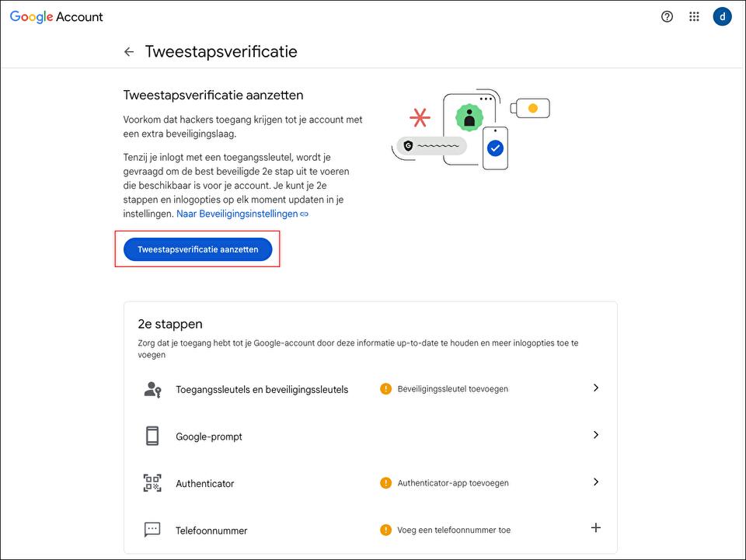This screenshot has height=560, width=746.
Task: Open the Google apps grid
Action: point(694,16)
